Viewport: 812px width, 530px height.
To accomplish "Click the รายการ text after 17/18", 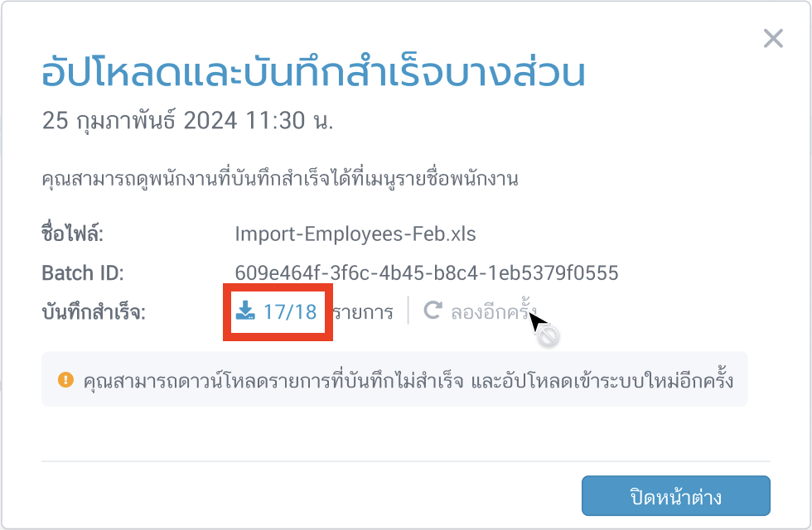I will [363, 312].
